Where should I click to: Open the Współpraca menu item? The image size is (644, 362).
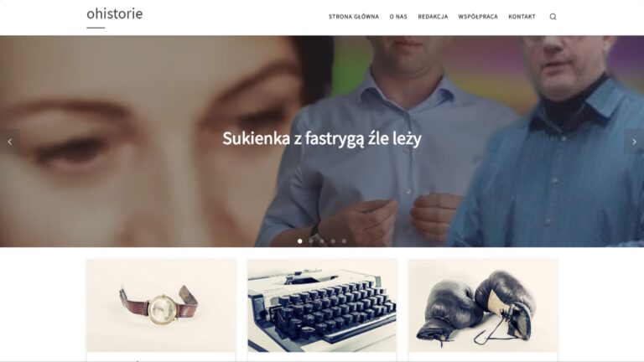pyautogui.click(x=478, y=17)
